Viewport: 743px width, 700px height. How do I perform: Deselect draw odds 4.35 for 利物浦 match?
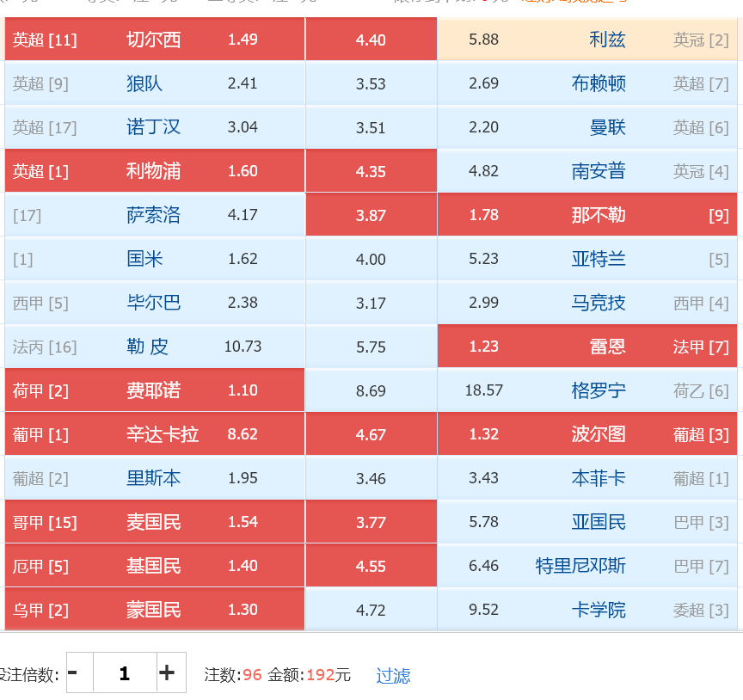click(371, 171)
